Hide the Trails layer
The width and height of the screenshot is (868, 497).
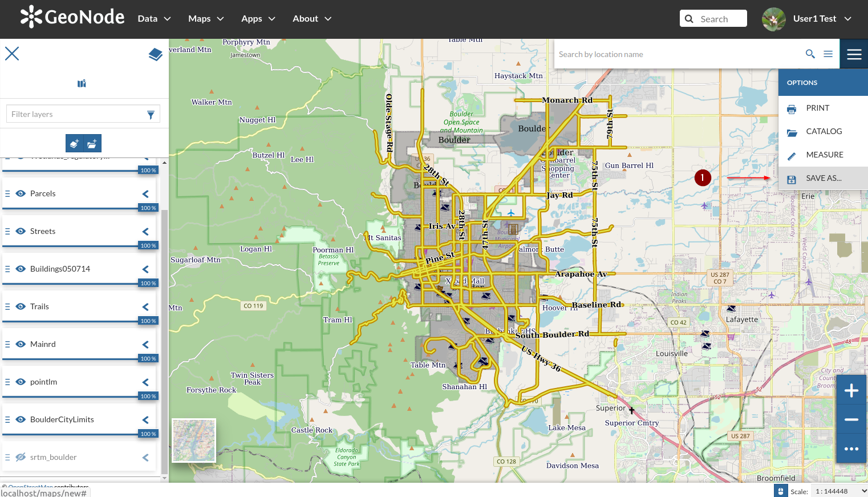point(21,306)
